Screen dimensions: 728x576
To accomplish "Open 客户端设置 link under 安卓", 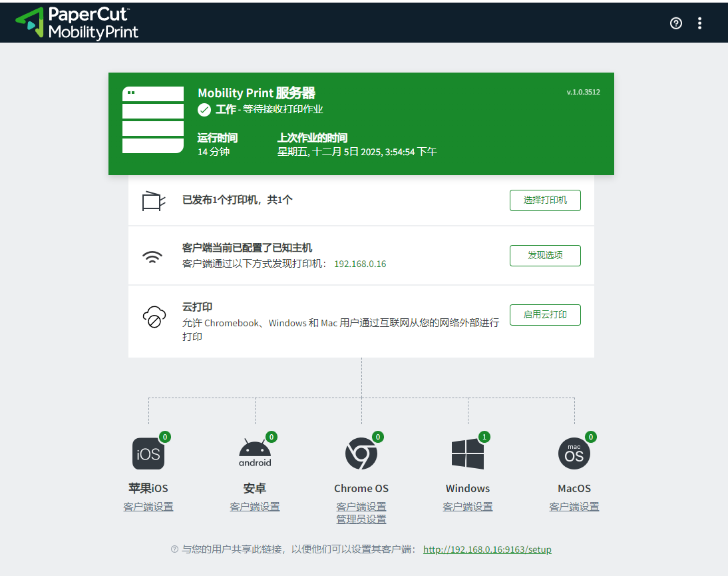I will pos(255,507).
